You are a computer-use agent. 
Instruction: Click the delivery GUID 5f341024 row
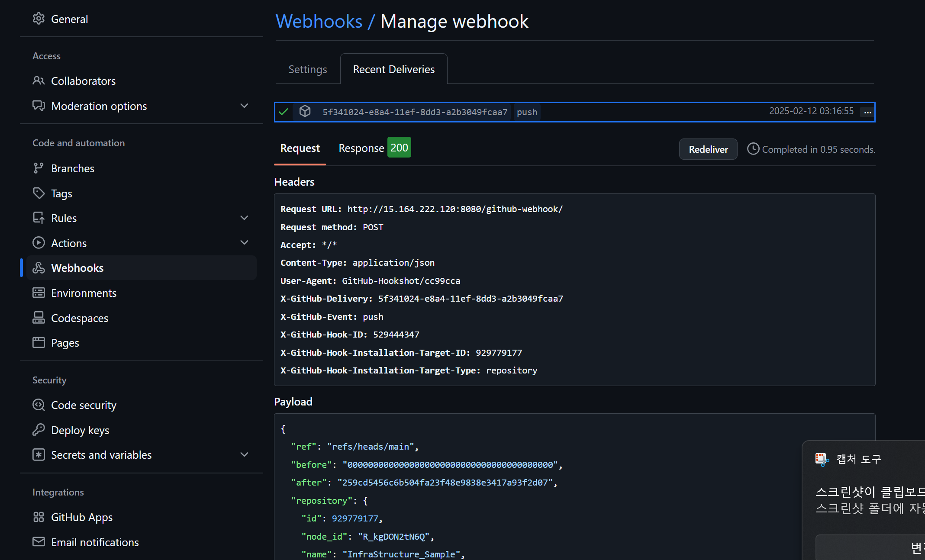pos(415,112)
